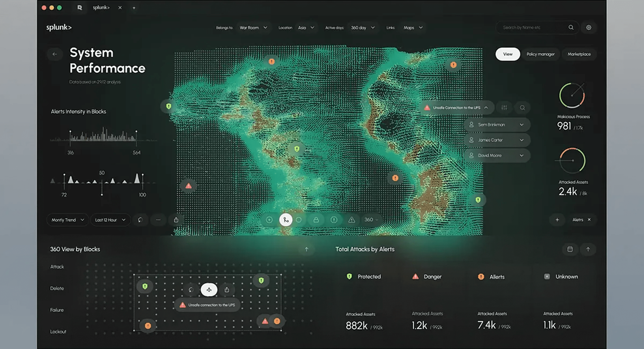The width and height of the screenshot is (644, 349).
Task: Toggle the Protected filter in the alerts legend
Action: pos(364,277)
